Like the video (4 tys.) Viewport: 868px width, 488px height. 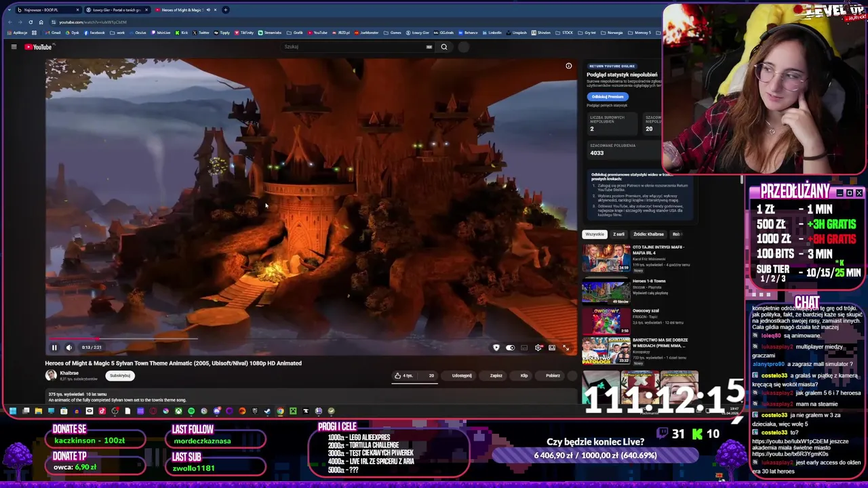(404, 375)
